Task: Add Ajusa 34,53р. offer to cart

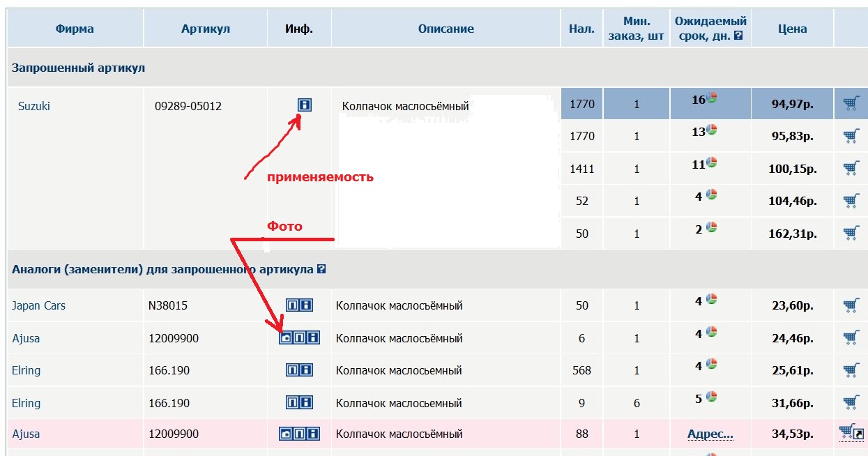Action: coord(848,433)
